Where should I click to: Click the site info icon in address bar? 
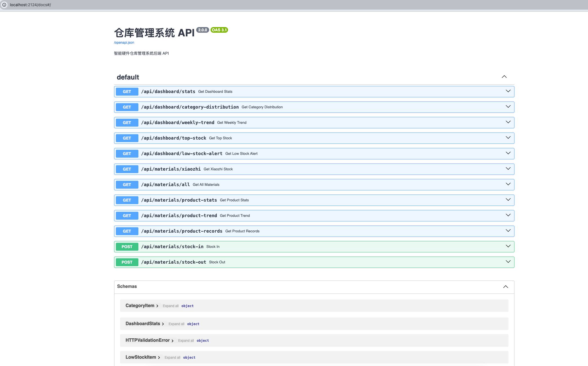[4, 5]
